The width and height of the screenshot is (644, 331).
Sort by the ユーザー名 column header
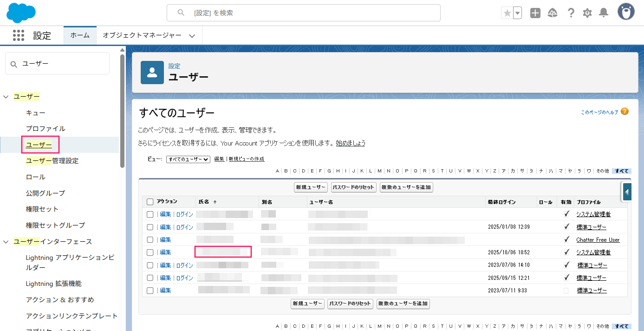pyautogui.click(x=322, y=202)
